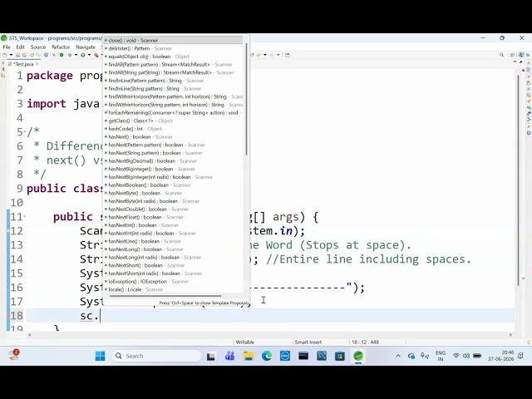This screenshot has width=532, height=399.
Task: Open the forward navigation dropdown arrow
Action: [278, 55]
